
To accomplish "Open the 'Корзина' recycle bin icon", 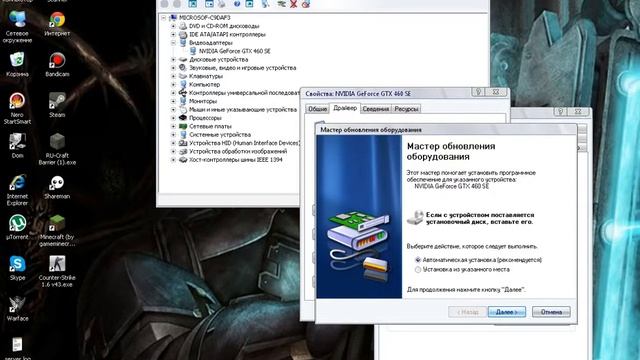I will pos(17,60).
